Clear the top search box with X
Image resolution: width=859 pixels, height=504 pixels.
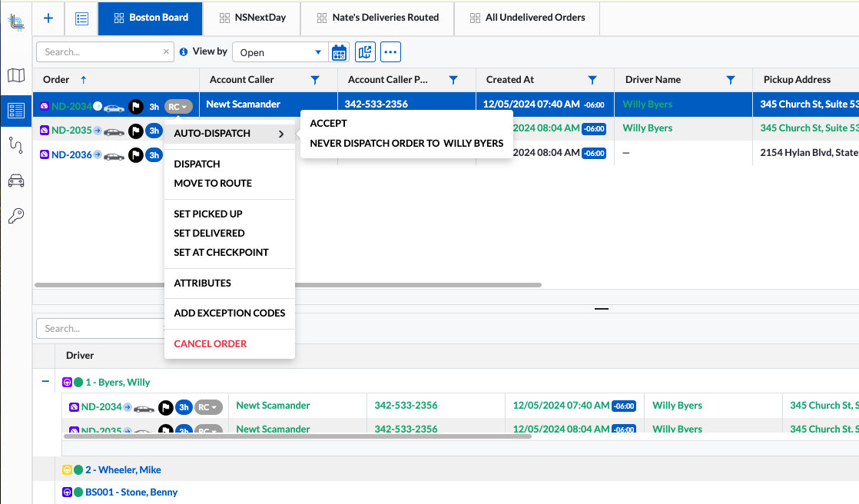166,51
